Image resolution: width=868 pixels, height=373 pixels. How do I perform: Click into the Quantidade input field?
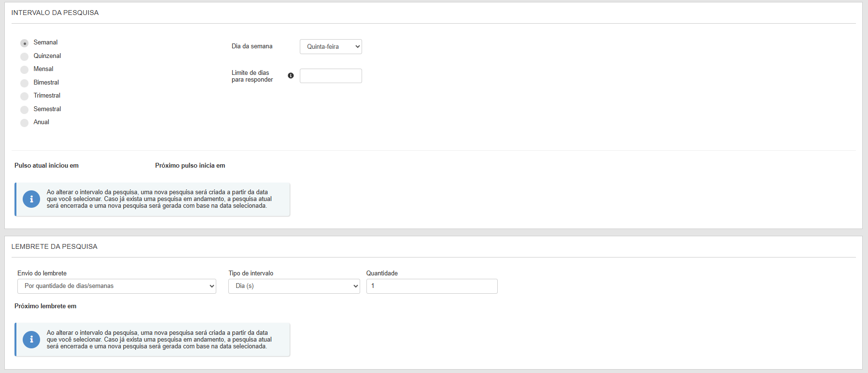pyautogui.click(x=432, y=286)
